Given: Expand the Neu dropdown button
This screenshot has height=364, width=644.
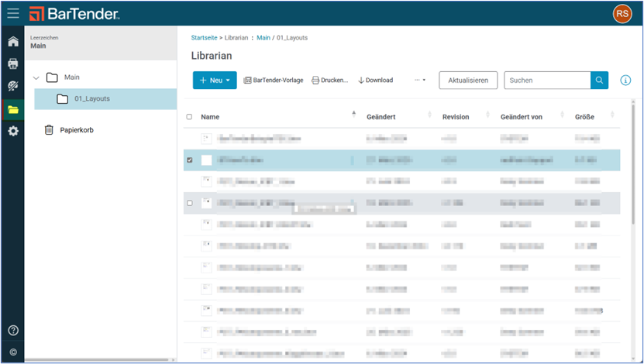Looking at the screenshot, I should [x=215, y=81].
